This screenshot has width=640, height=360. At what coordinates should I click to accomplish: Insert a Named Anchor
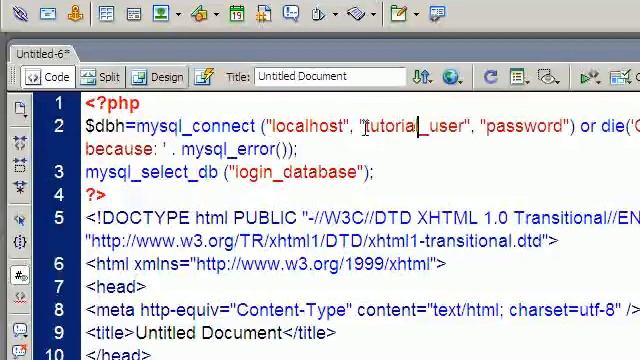click(76, 13)
